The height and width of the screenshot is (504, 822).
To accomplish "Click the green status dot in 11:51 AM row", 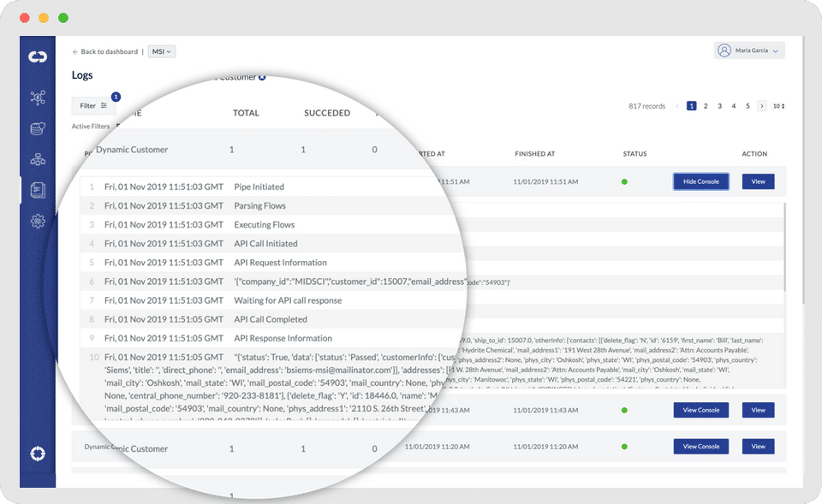I will pos(624,181).
